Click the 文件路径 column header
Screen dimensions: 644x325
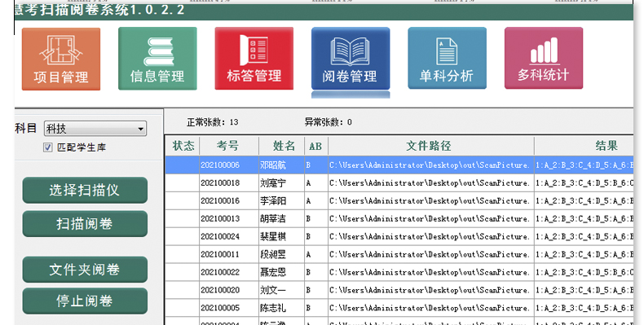click(x=431, y=146)
